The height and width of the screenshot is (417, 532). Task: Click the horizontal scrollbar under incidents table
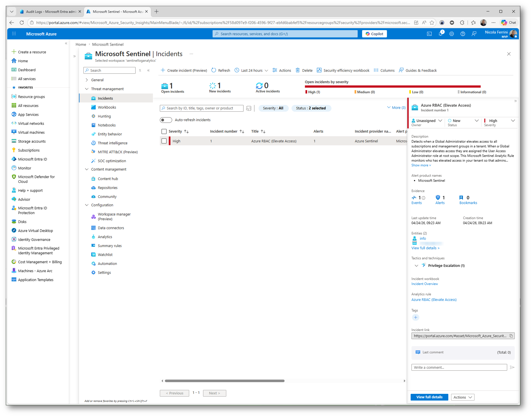point(224,381)
